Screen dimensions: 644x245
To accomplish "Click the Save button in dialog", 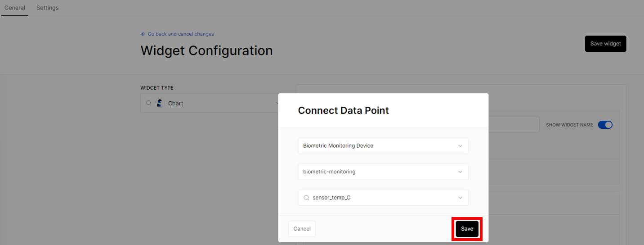I will pyautogui.click(x=467, y=229).
